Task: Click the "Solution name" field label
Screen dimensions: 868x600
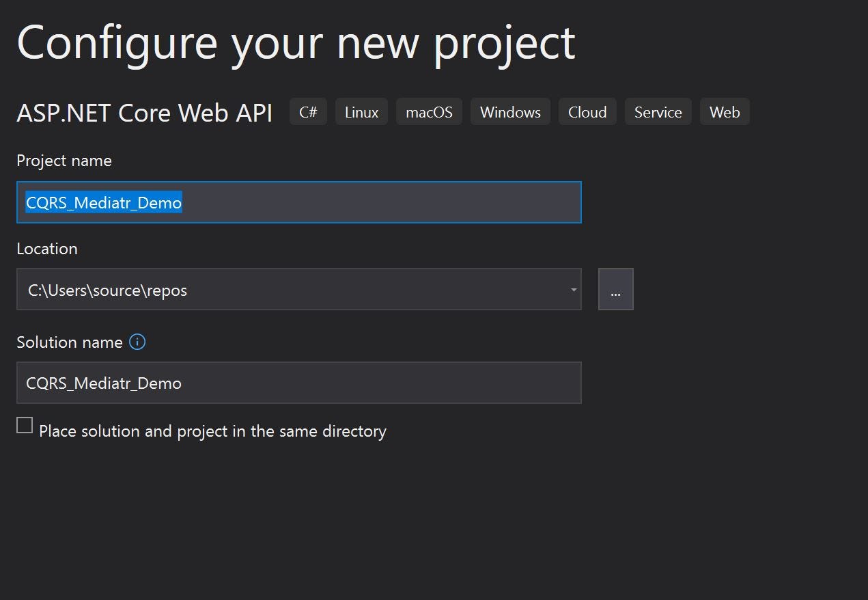Action: click(x=70, y=342)
